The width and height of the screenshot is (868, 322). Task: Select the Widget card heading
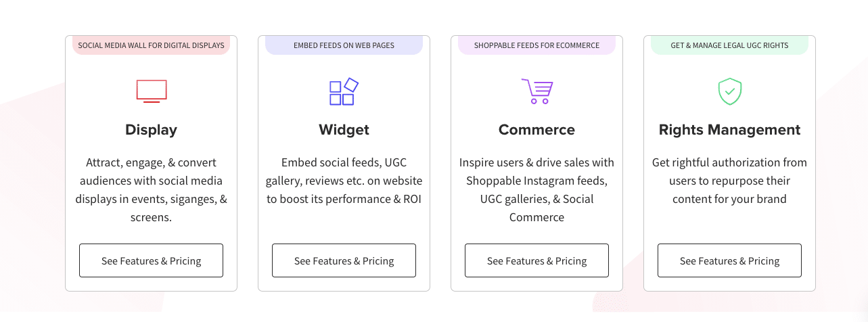click(x=344, y=130)
